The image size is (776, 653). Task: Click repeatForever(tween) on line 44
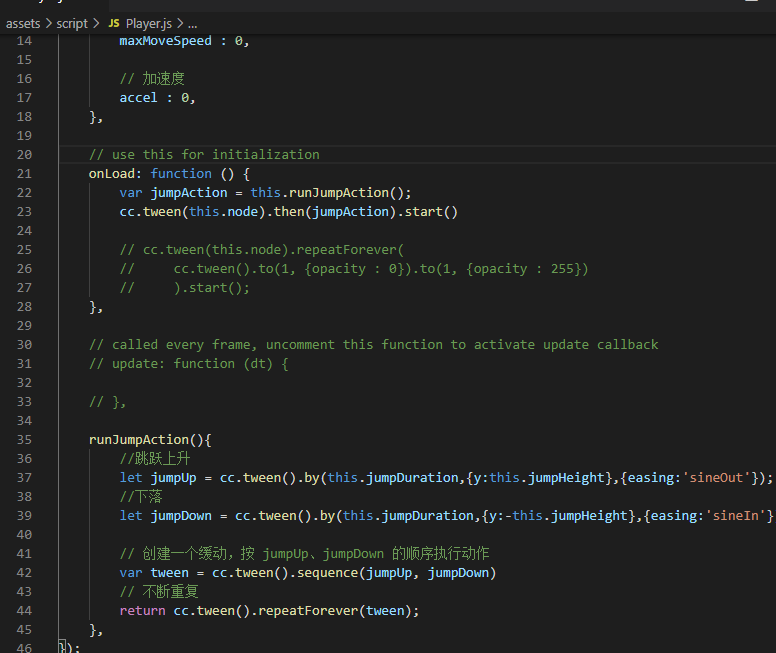(x=335, y=611)
